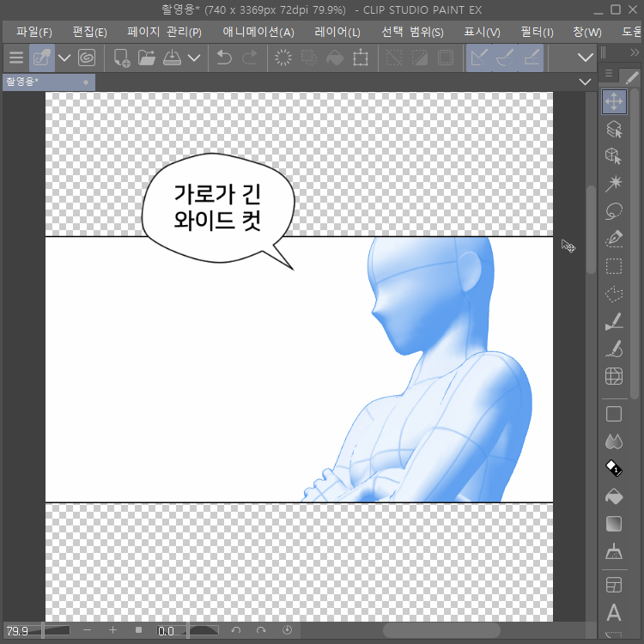Select the 3D object cube tool
644x644 pixels.
point(614,156)
